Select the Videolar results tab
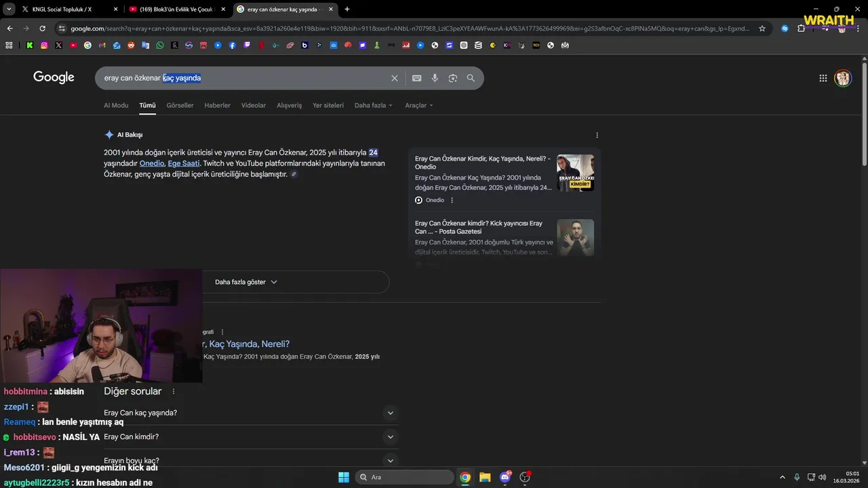 [254, 105]
